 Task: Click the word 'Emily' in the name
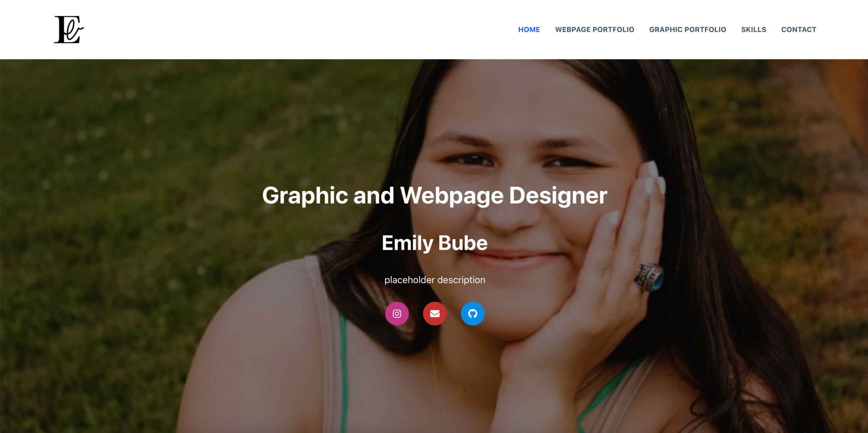point(408,243)
